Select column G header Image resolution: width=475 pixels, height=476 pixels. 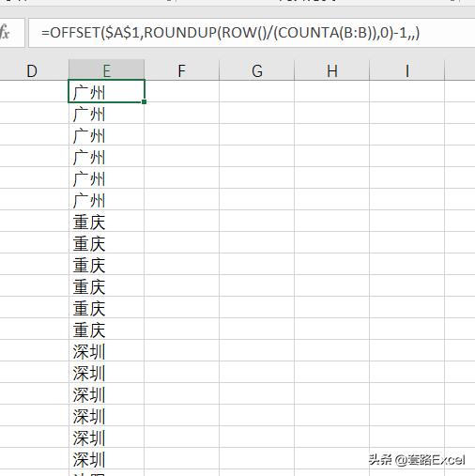[257, 70]
